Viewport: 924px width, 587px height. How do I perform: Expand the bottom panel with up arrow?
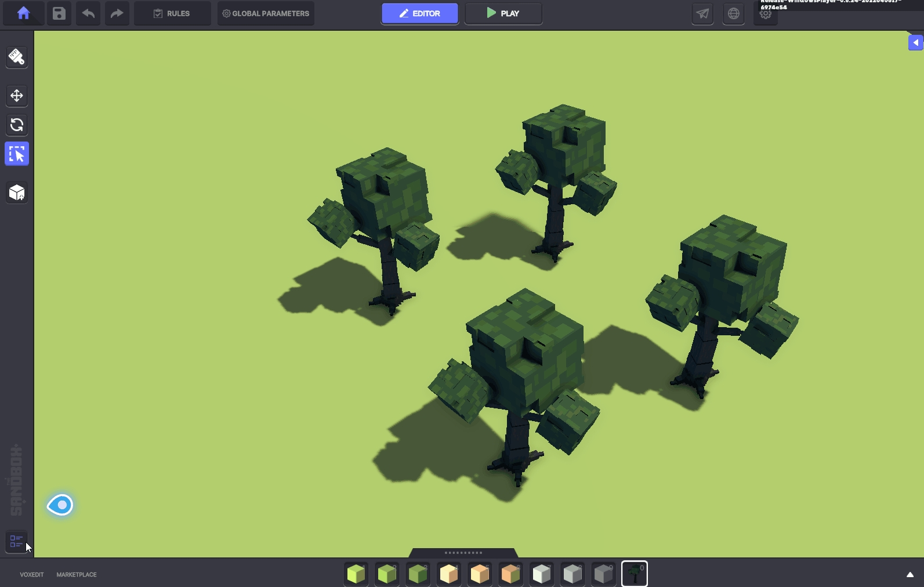pos(909,575)
